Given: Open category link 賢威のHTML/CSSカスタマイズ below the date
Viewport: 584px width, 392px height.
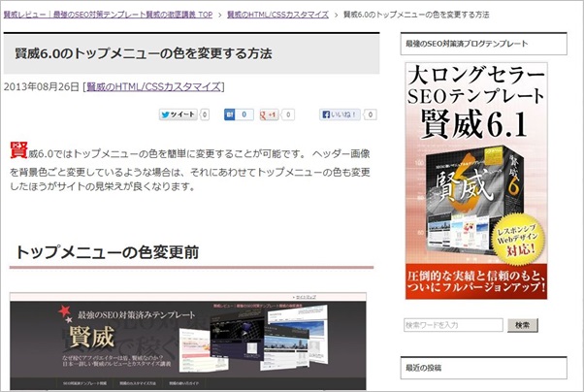Looking at the screenshot, I should [154, 86].
